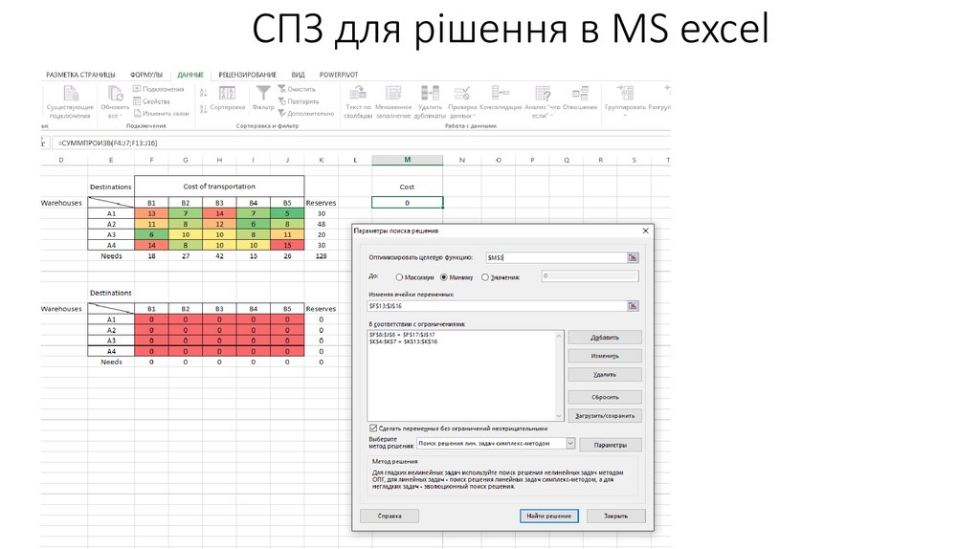Open the Group dropdown arrow

625,116
